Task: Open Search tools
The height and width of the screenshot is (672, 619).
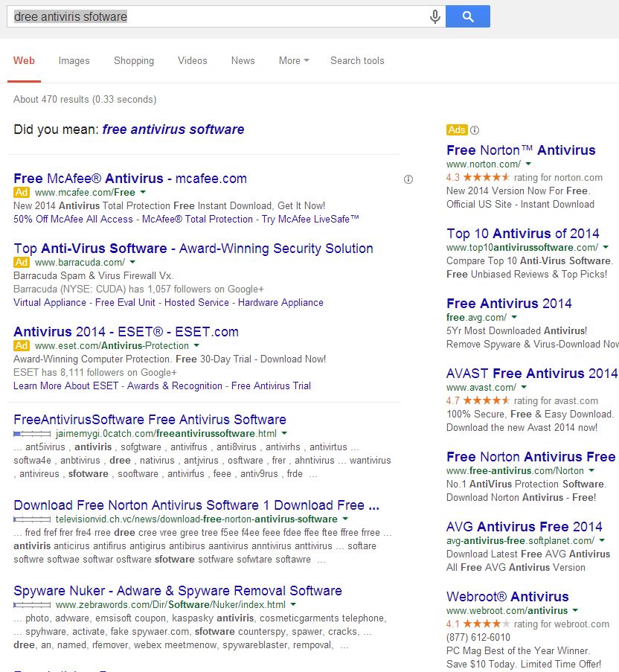Action: click(357, 60)
